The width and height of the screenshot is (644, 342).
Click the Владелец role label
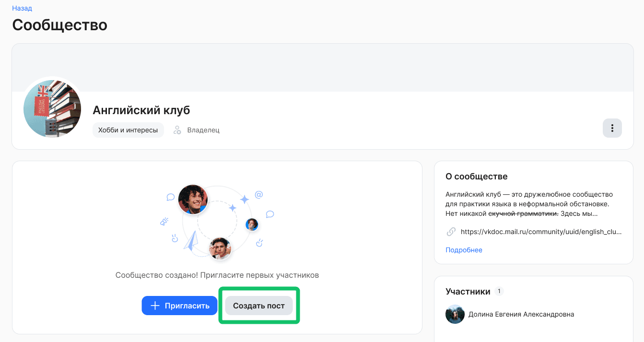pyautogui.click(x=203, y=130)
